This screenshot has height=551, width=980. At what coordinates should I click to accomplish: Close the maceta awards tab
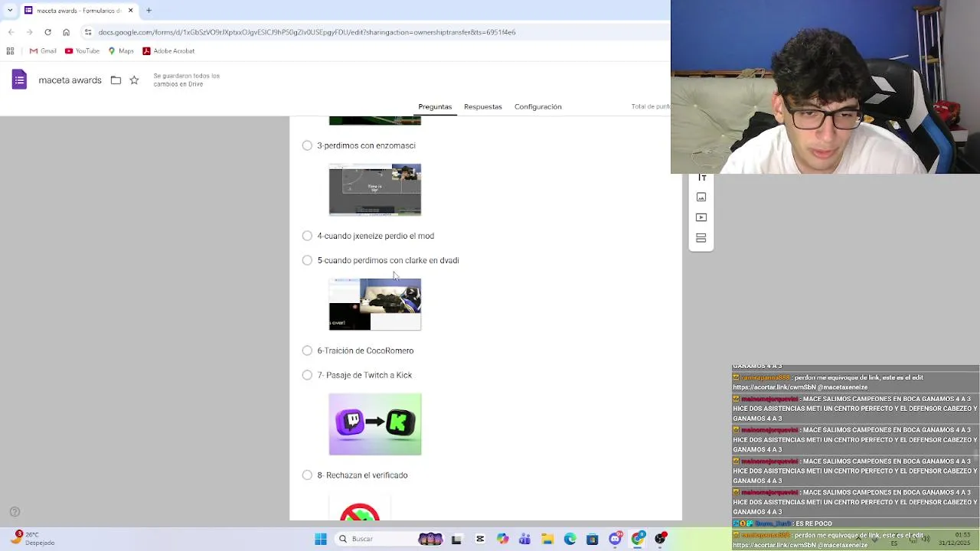click(130, 11)
